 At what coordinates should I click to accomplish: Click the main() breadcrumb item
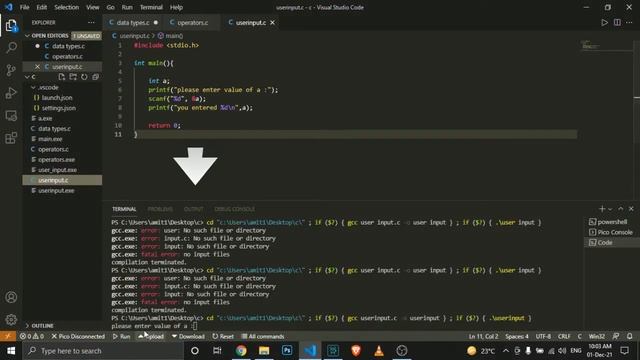pyautogui.click(x=170, y=36)
